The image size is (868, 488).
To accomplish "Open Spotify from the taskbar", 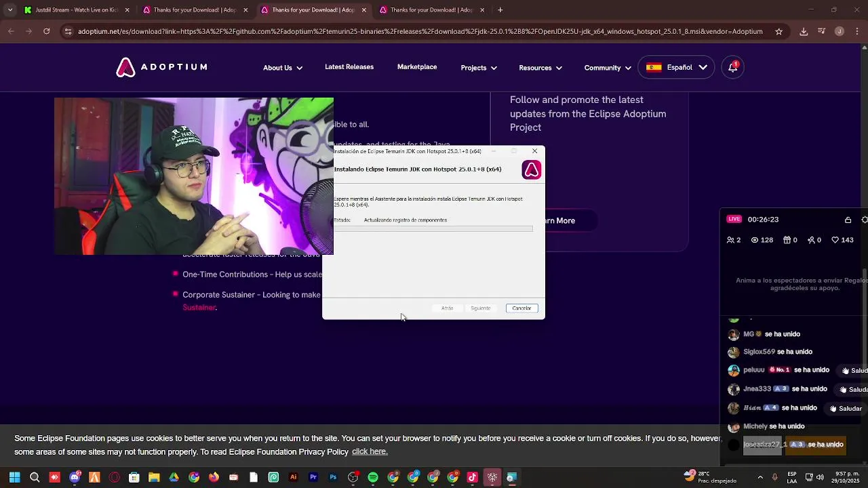I will pos(373,477).
